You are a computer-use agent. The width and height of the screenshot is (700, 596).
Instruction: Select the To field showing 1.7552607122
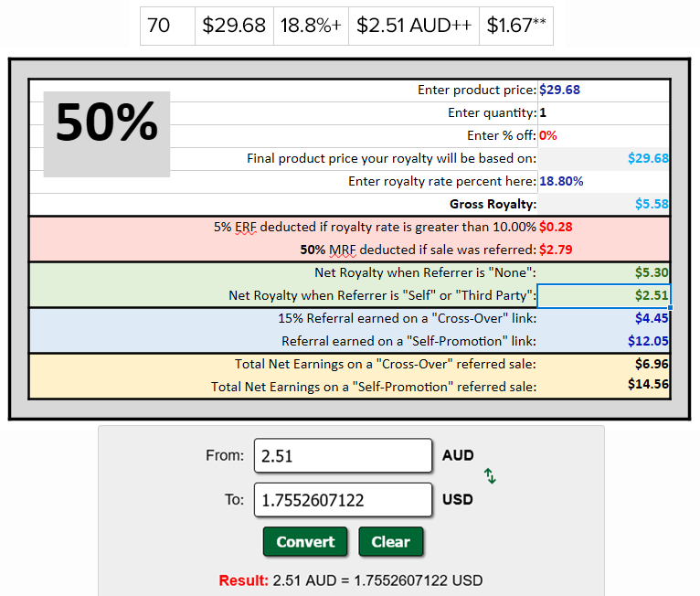coord(343,500)
